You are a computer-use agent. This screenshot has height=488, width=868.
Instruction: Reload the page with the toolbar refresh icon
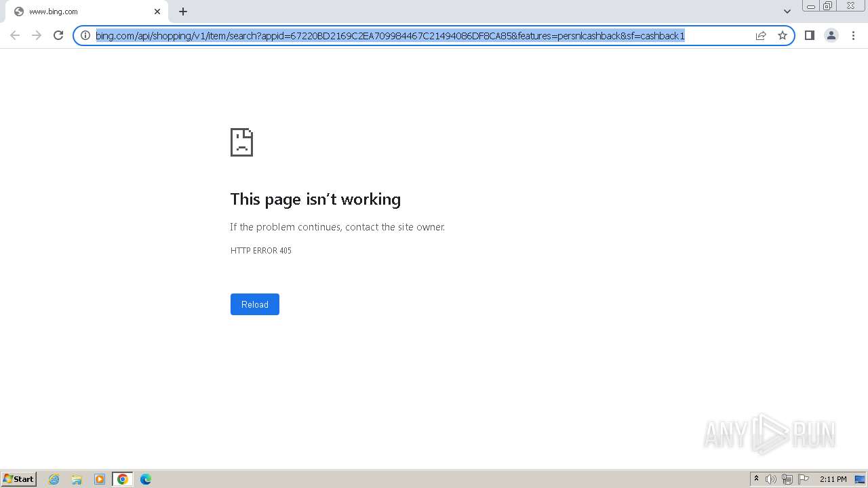(x=58, y=35)
